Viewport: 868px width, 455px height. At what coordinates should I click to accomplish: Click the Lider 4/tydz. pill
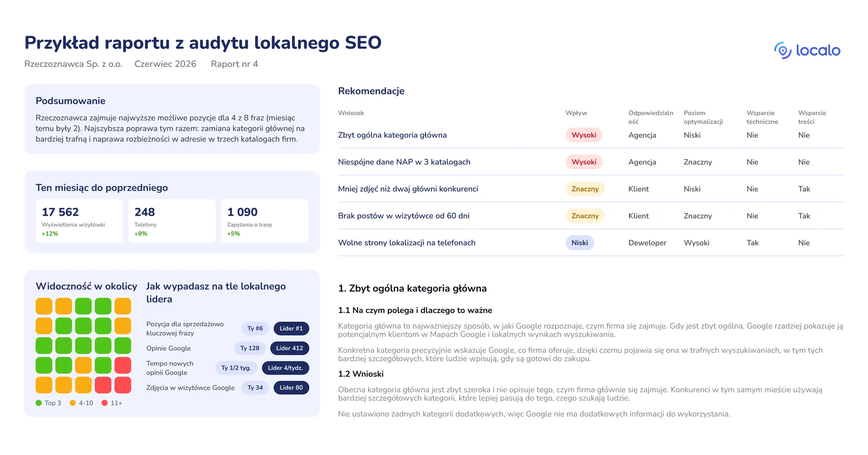tap(285, 368)
